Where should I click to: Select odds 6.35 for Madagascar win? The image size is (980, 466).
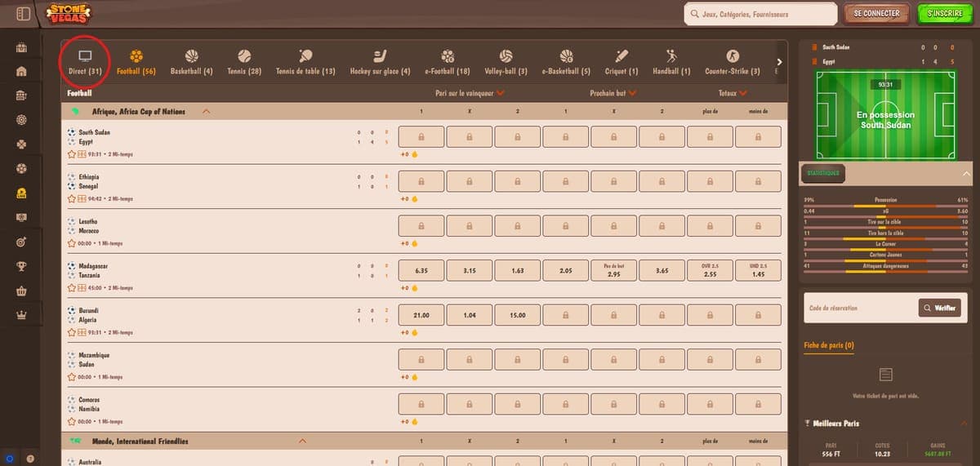[x=421, y=270]
